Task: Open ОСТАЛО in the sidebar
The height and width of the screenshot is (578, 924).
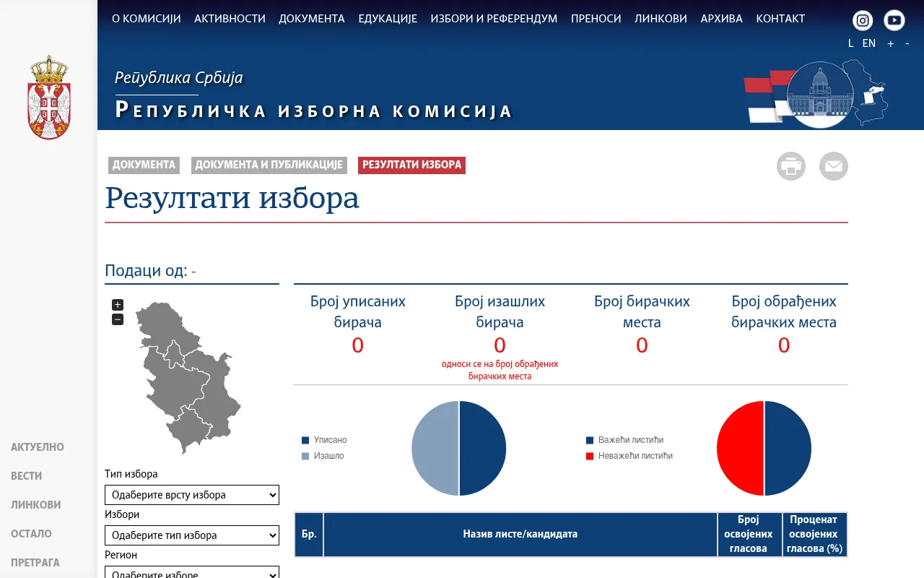Action: pos(32,534)
